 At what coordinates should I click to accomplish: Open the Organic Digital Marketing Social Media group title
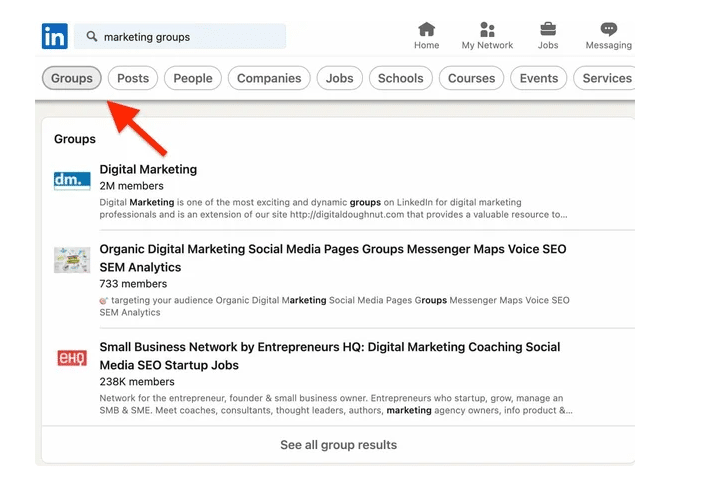click(333, 258)
